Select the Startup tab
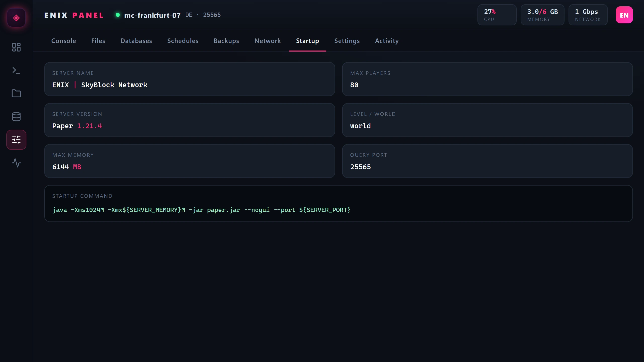The height and width of the screenshot is (362, 644). pyautogui.click(x=307, y=41)
